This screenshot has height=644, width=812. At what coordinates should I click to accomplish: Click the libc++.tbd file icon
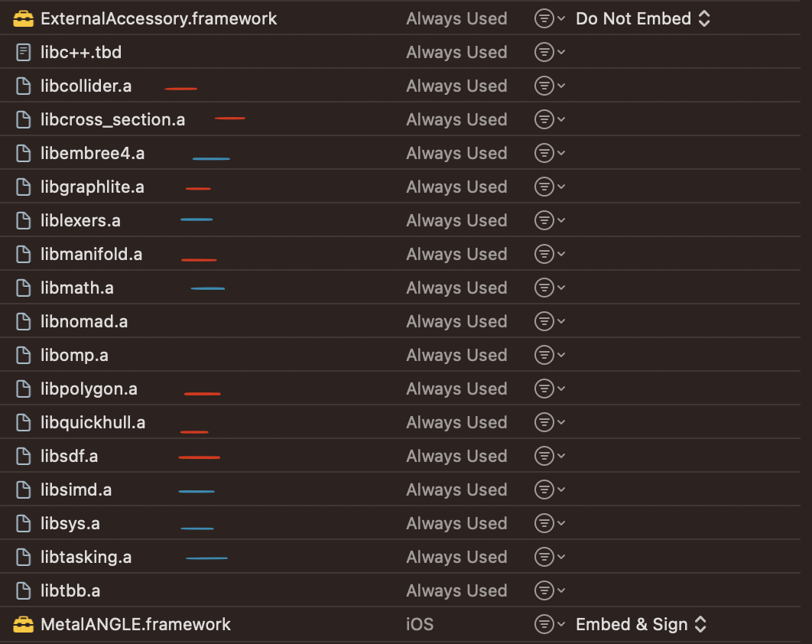click(22, 51)
